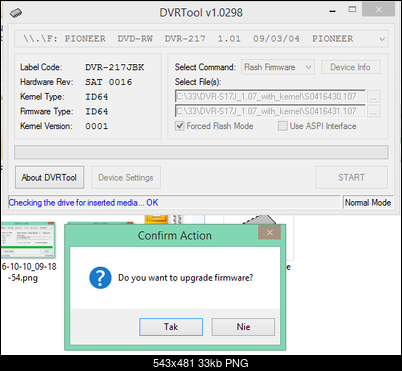Click the Do you want to upgrade firmware text
The height and width of the screenshot is (371, 402).
(186, 278)
